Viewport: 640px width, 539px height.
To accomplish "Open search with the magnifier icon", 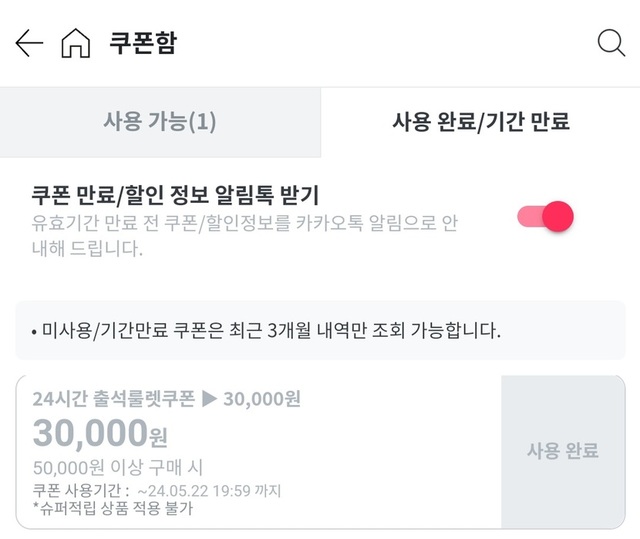I will point(610,43).
